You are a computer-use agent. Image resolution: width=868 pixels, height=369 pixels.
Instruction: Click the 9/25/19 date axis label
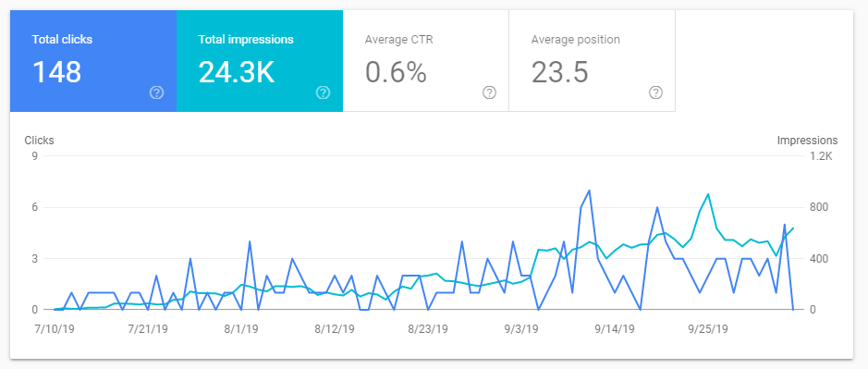point(707,329)
